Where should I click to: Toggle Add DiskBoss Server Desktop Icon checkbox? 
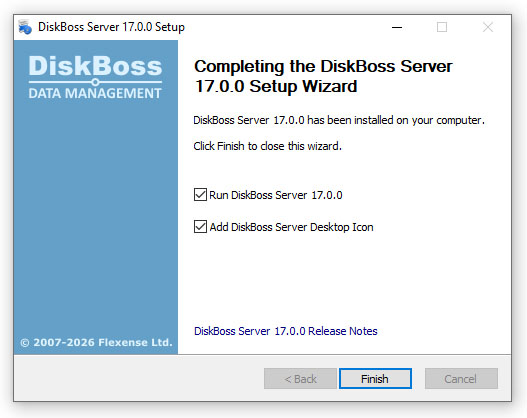(200, 226)
